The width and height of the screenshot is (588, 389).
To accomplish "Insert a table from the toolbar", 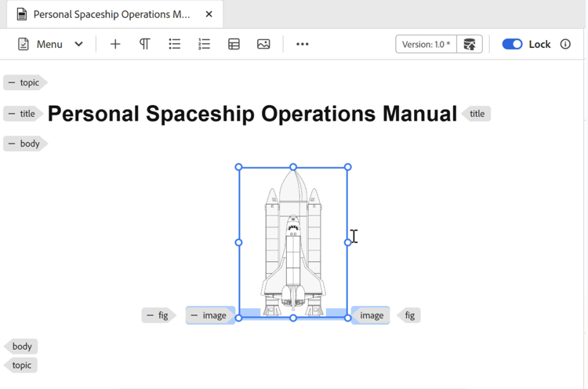I will click(234, 44).
